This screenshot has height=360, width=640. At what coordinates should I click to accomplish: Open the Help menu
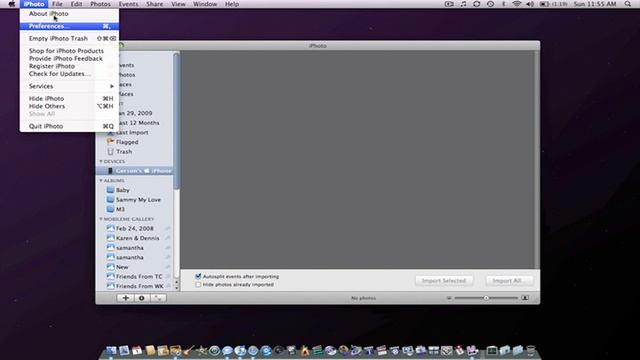(232, 4)
